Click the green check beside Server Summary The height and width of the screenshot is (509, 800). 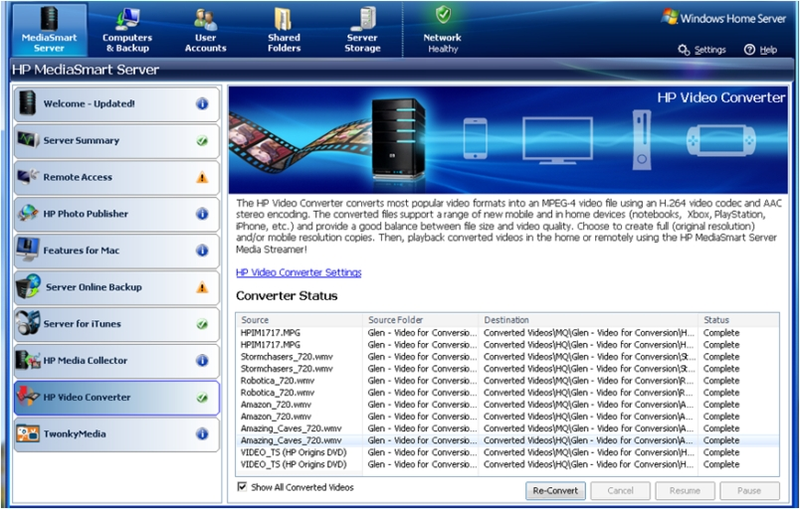[202, 141]
